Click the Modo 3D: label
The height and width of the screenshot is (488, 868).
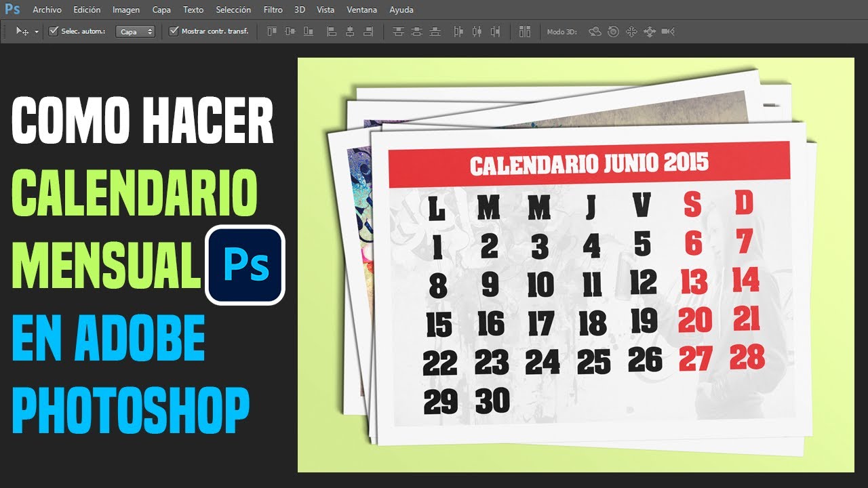click(561, 32)
